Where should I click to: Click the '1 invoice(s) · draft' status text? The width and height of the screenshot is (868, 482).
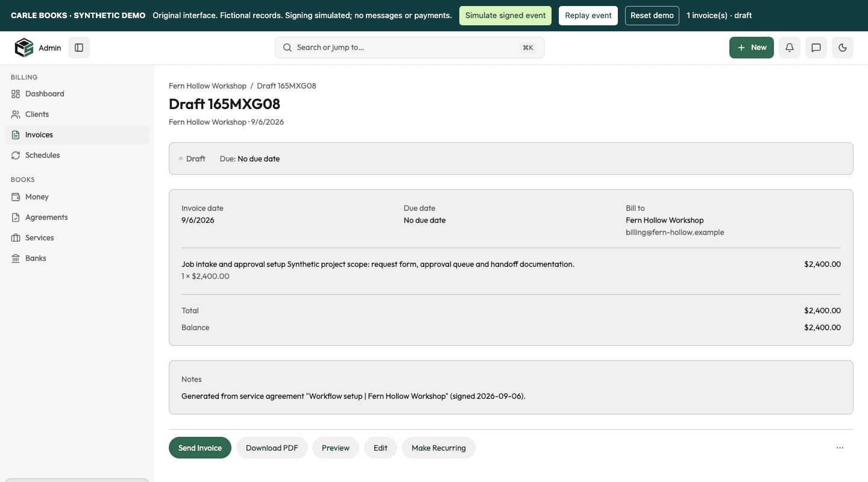click(x=719, y=16)
